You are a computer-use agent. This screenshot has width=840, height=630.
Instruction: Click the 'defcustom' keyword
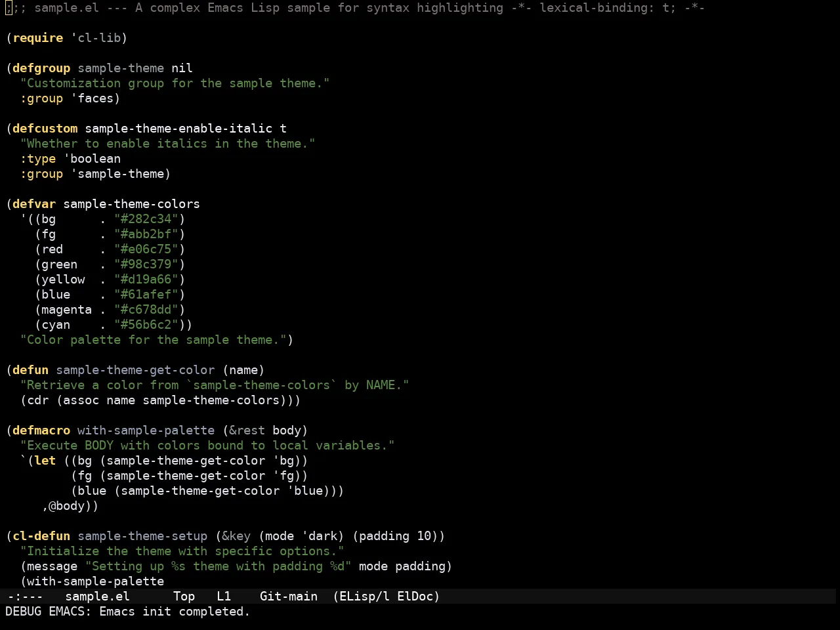click(x=45, y=129)
